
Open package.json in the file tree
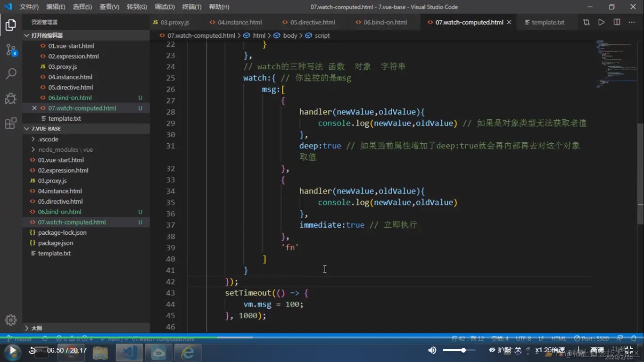pos(86,243)
